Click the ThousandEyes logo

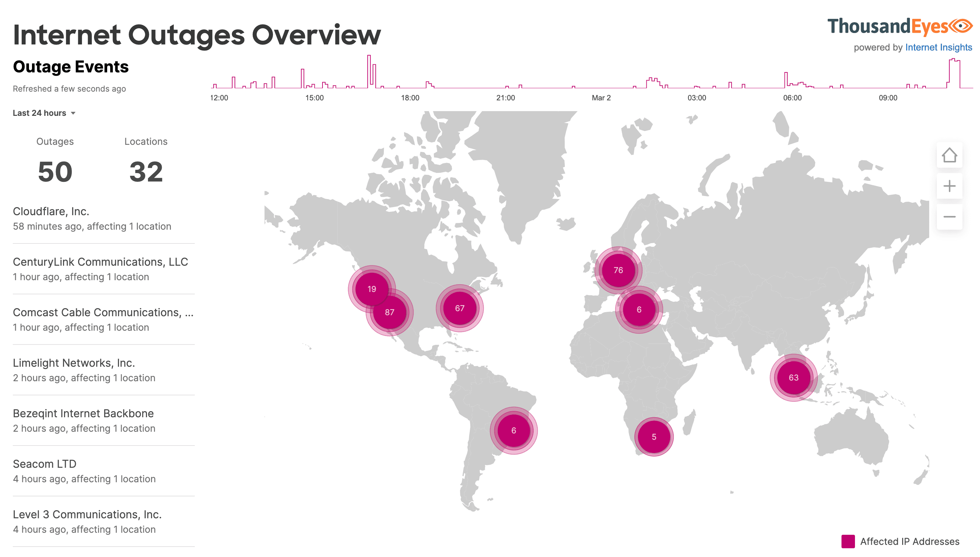pyautogui.click(x=899, y=27)
